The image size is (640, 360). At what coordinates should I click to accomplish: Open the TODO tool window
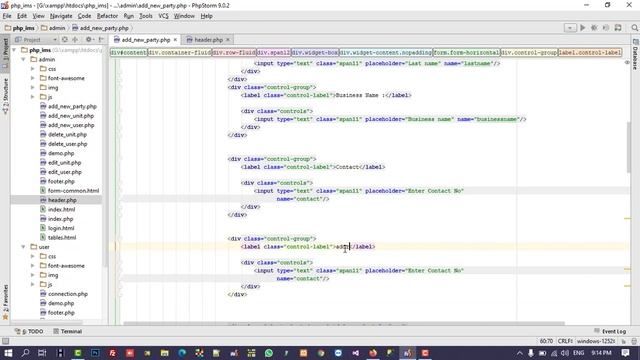29,331
